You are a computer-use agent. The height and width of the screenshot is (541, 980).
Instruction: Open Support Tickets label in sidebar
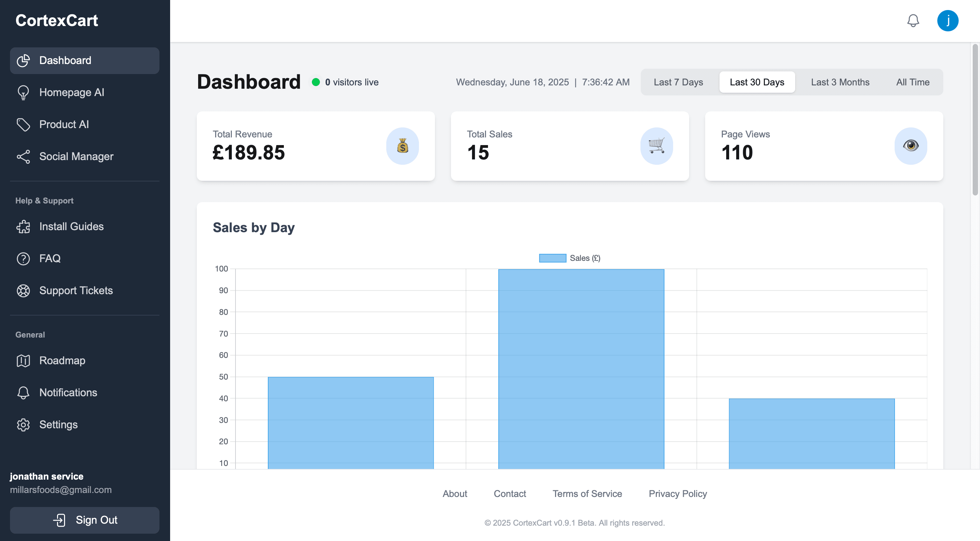[x=76, y=290]
